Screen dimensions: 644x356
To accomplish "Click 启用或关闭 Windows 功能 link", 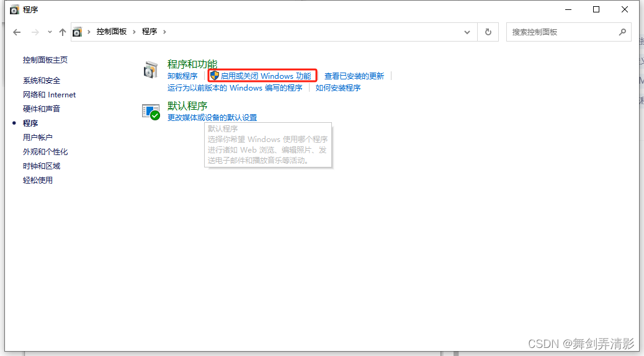I will [x=266, y=76].
